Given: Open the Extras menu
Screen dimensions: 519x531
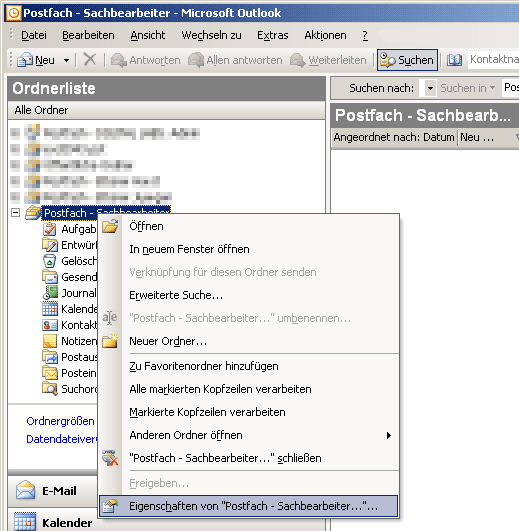Looking at the screenshot, I should click(273, 35).
